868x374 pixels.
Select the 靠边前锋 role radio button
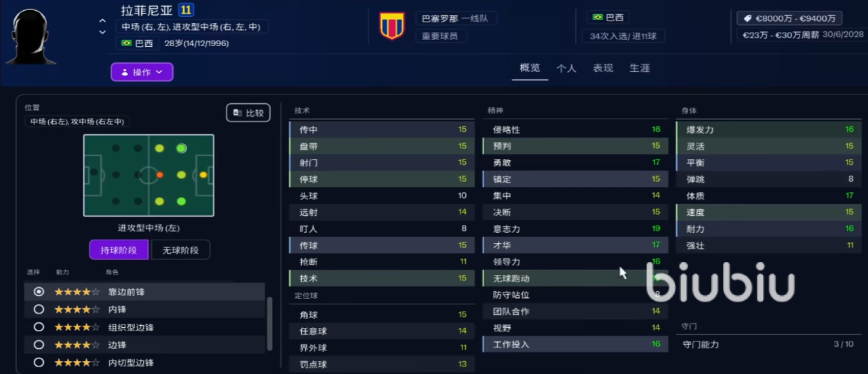39,292
